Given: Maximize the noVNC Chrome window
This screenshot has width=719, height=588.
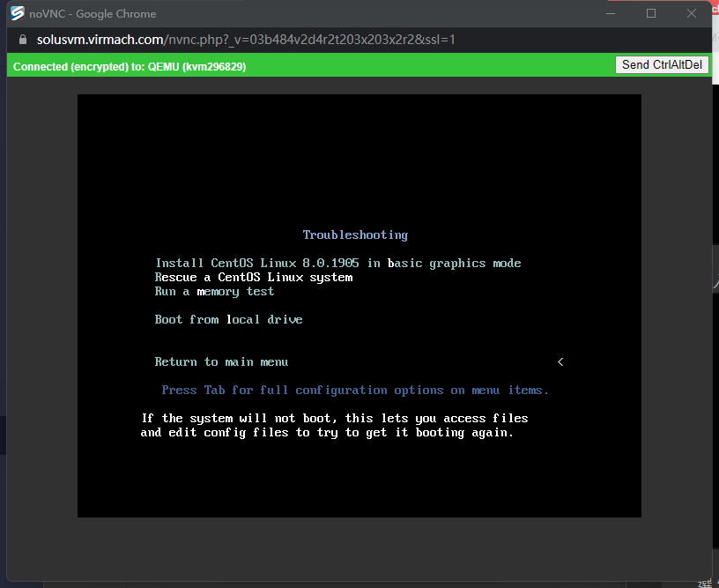Looking at the screenshot, I should click(650, 13).
